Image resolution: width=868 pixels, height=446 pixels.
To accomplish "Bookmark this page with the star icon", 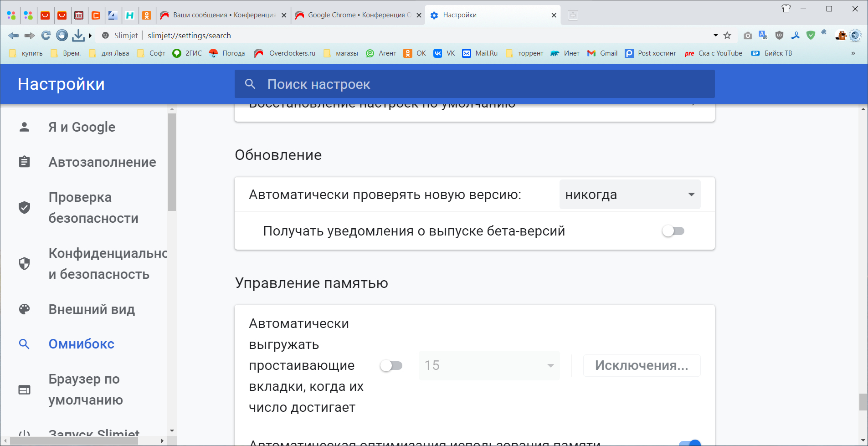I will pos(727,36).
